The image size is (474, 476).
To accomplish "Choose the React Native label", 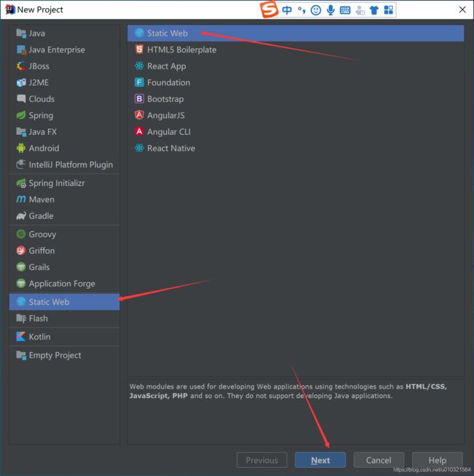I will pos(171,148).
